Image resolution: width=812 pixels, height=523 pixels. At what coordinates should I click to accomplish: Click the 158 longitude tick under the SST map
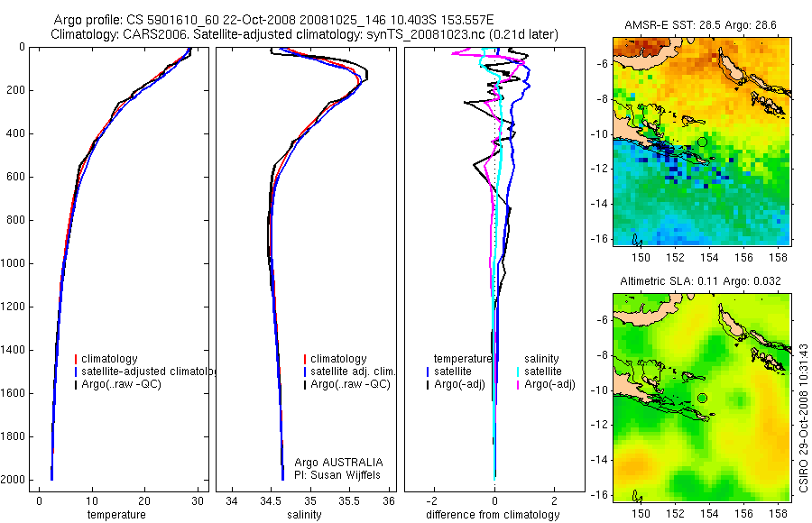click(x=778, y=257)
